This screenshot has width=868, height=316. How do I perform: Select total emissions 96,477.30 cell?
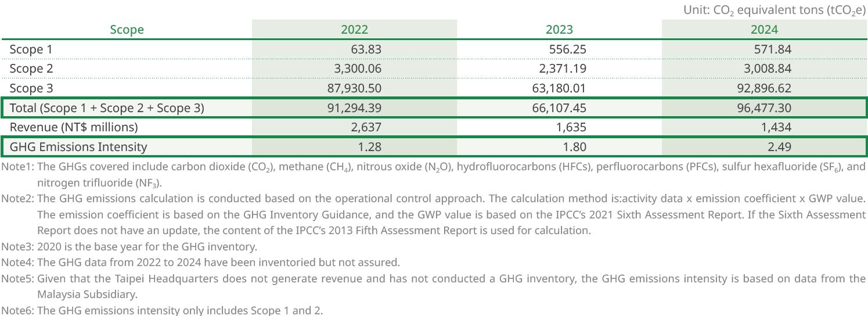(762, 108)
